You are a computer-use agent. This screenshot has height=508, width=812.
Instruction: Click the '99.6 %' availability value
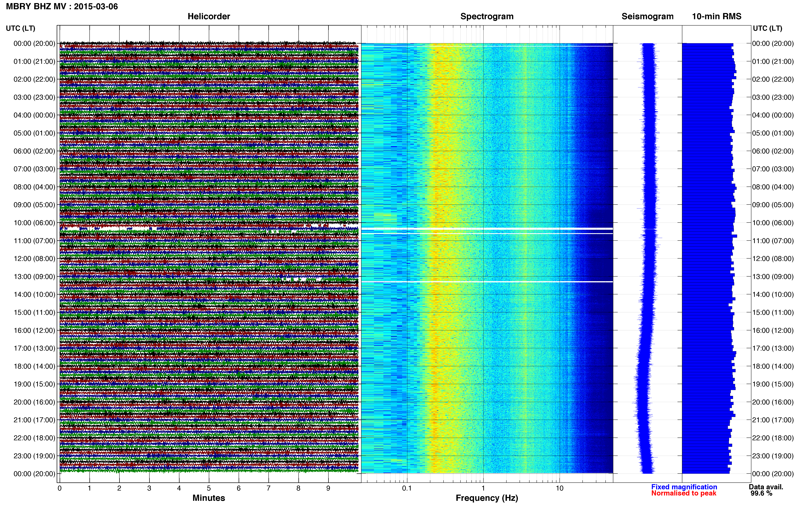tap(761, 493)
